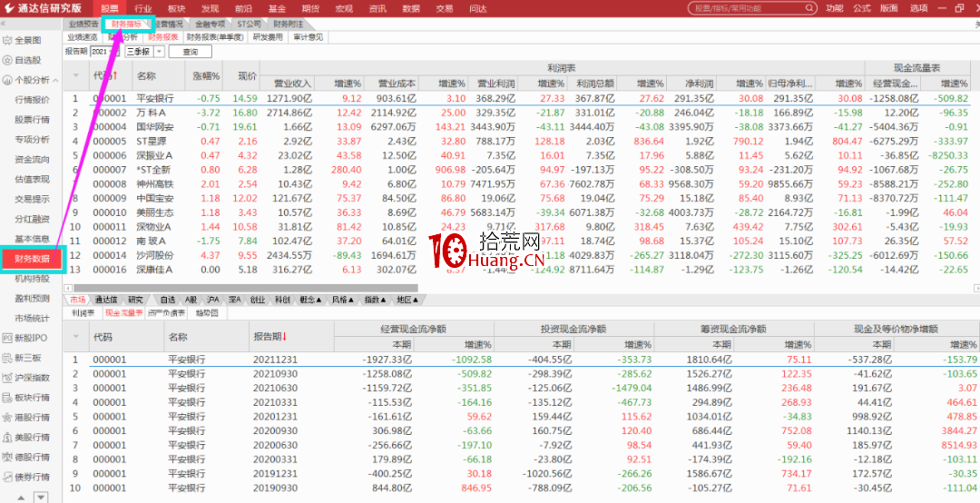Open 板块行情 icon in sidebar

[7, 398]
